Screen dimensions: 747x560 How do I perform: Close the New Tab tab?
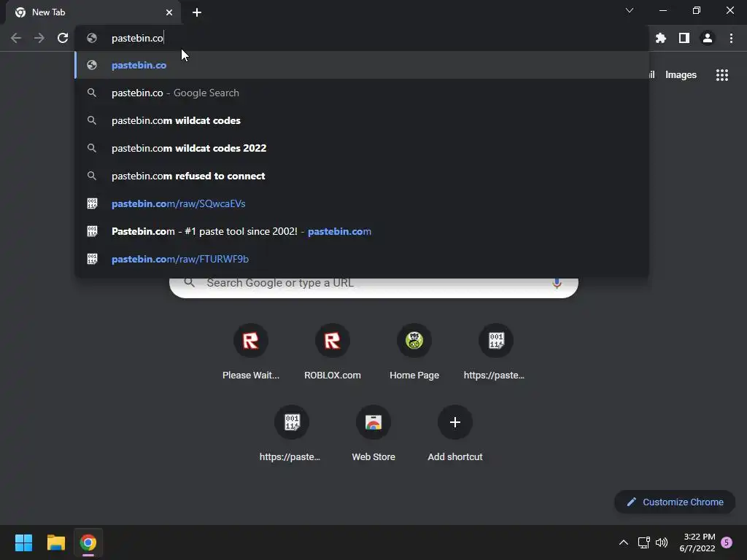point(169,12)
